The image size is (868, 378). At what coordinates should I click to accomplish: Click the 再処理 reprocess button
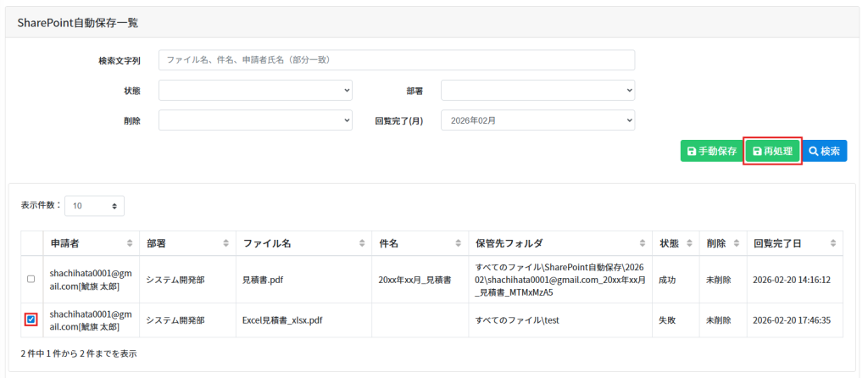(772, 151)
